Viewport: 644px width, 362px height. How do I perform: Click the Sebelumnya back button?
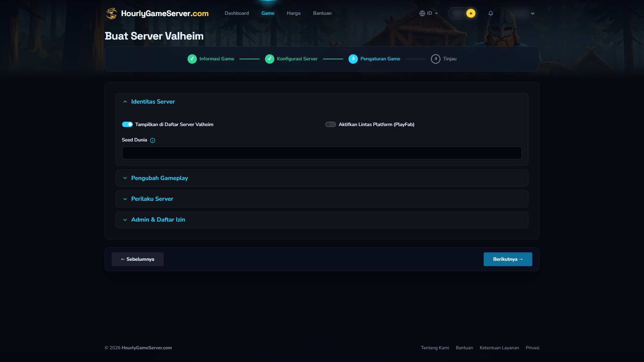(x=138, y=259)
